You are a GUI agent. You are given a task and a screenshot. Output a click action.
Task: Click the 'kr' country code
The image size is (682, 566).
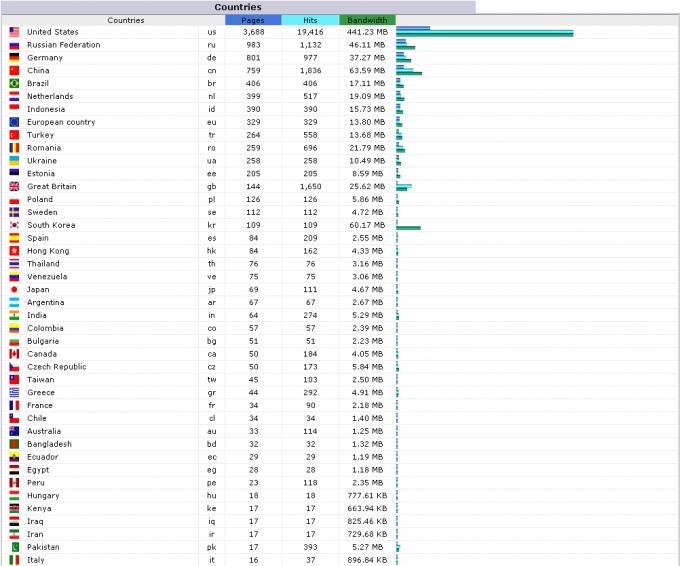212,225
